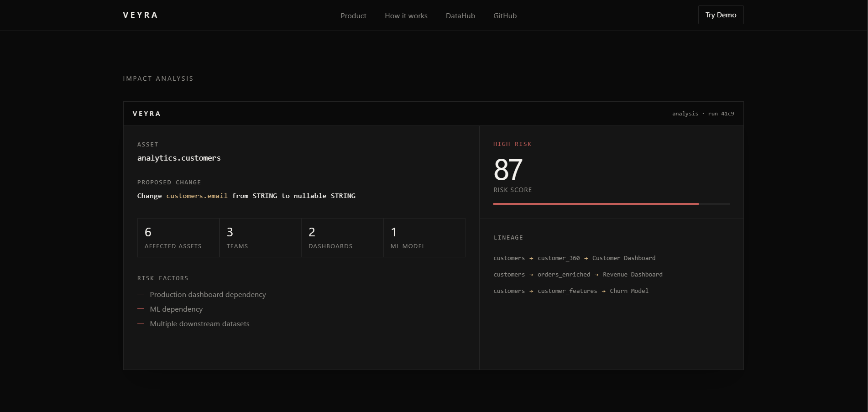This screenshot has width=868, height=412.
Task: Open the Product nav link
Action: point(353,16)
